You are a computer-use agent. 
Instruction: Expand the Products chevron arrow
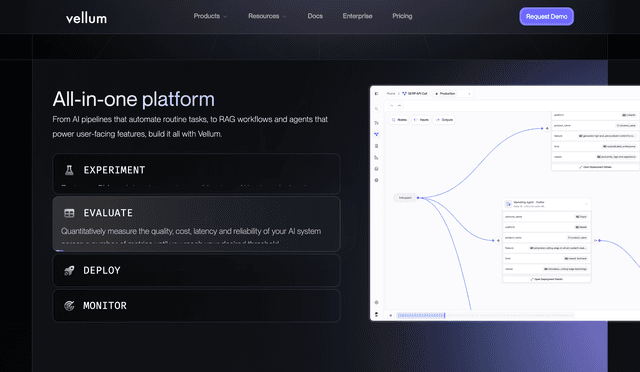(x=225, y=17)
